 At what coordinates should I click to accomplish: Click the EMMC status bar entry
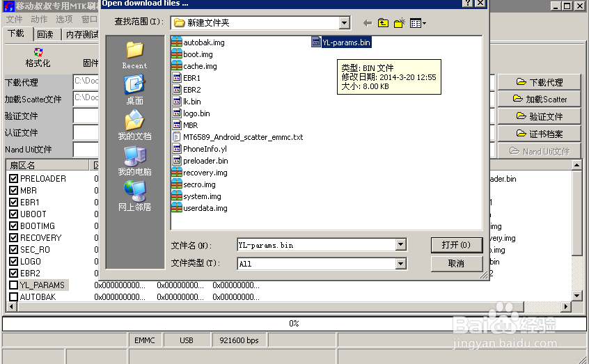(x=145, y=340)
